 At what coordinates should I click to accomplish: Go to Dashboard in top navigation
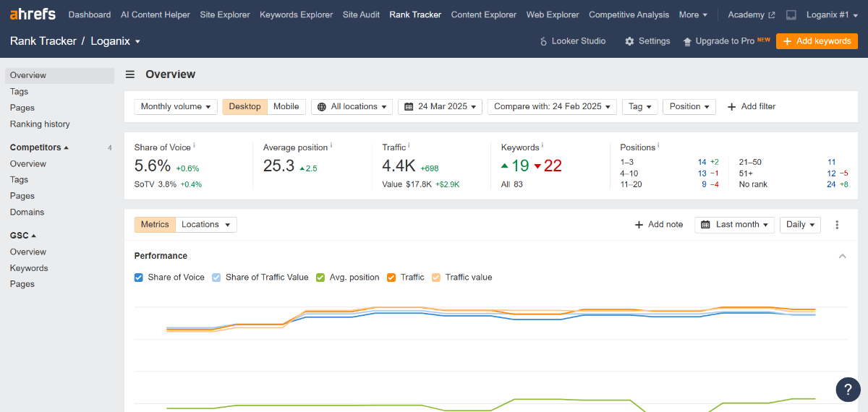tap(90, 14)
